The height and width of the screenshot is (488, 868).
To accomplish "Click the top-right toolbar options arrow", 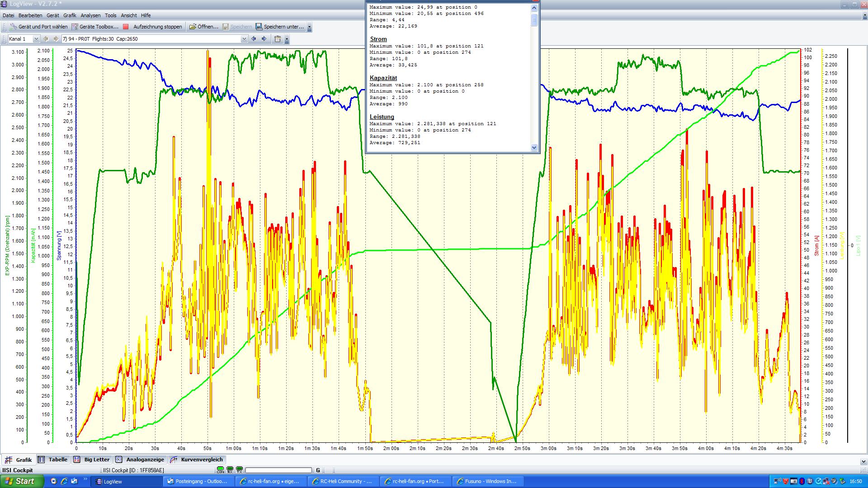I will pyautogui.click(x=865, y=16).
